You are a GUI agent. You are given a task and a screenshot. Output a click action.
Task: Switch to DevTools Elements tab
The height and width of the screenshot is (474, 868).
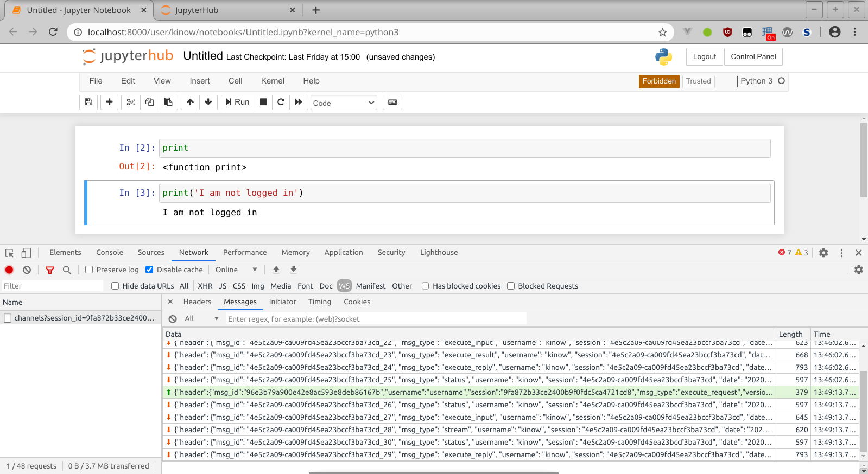tap(65, 252)
